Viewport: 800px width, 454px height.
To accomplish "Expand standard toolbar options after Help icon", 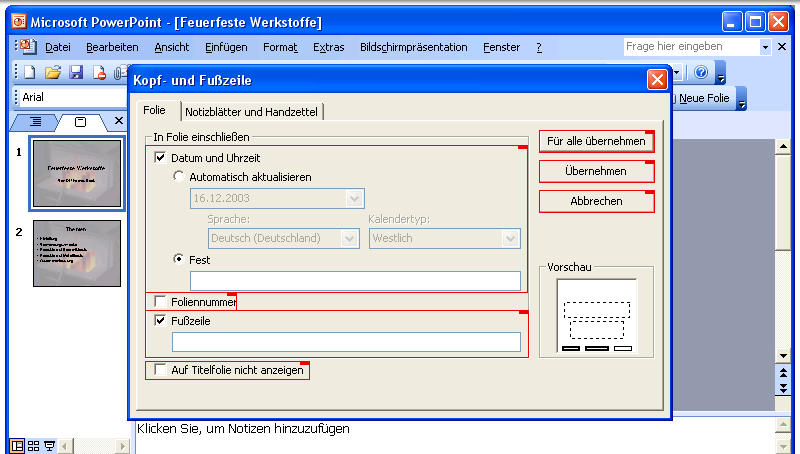I will tap(720, 73).
